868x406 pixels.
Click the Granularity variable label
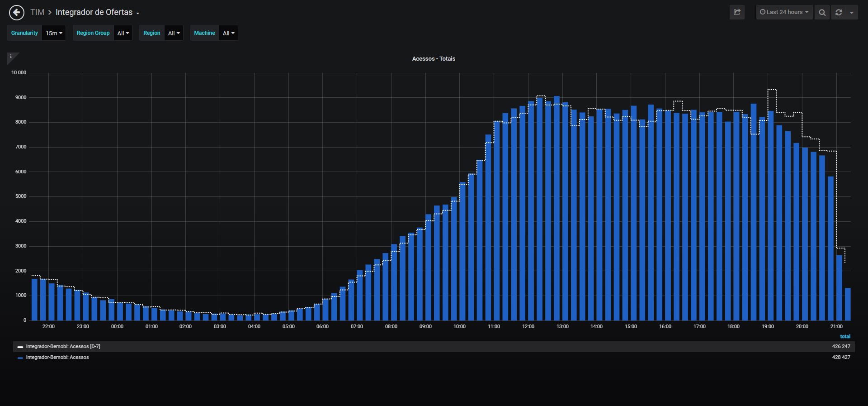(x=24, y=33)
